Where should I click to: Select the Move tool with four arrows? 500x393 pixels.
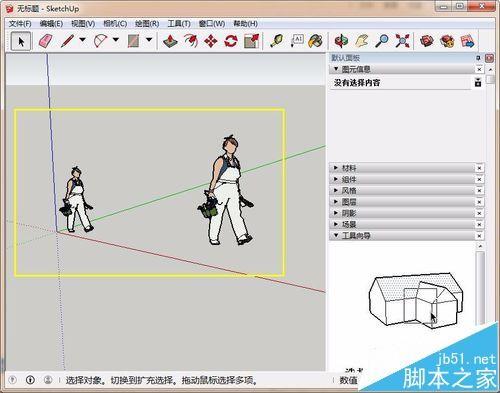pos(211,41)
